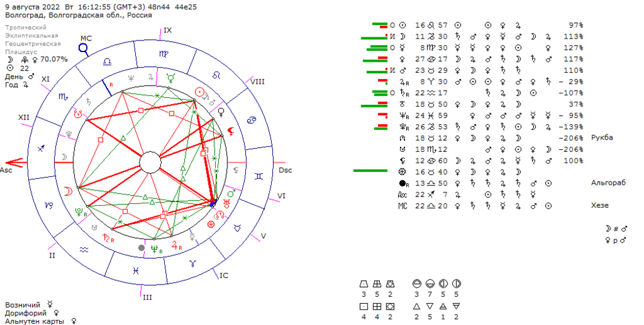The width and height of the screenshot is (644, 325).
Task: Click the green Neptune glyph in Pisces
Action: point(156,248)
